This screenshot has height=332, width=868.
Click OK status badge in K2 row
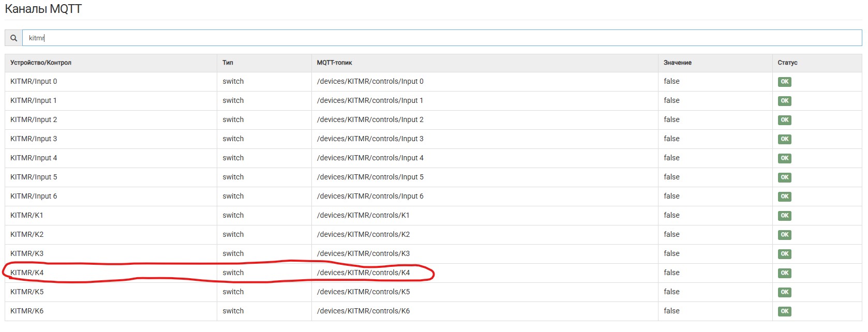tap(784, 235)
